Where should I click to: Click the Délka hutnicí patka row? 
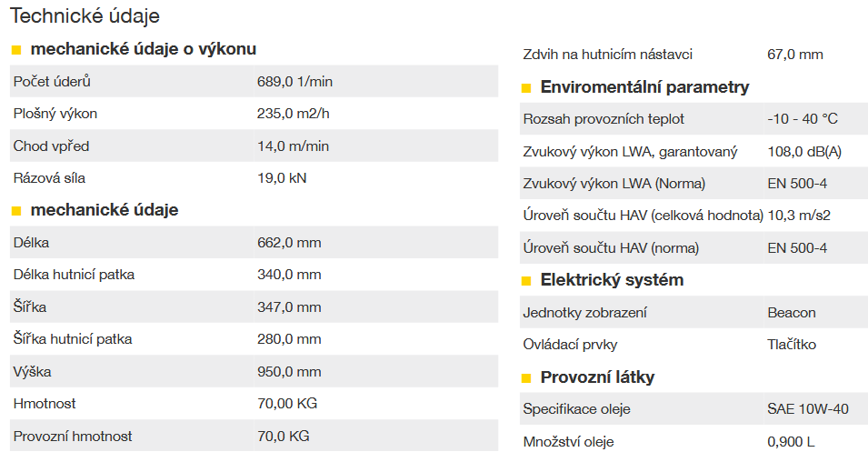[254, 275]
